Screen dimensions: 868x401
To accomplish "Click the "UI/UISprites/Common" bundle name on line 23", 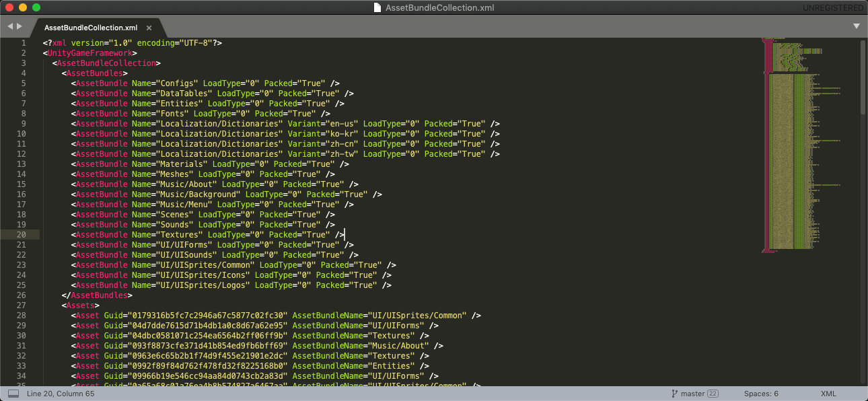I will pyautogui.click(x=205, y=265).
